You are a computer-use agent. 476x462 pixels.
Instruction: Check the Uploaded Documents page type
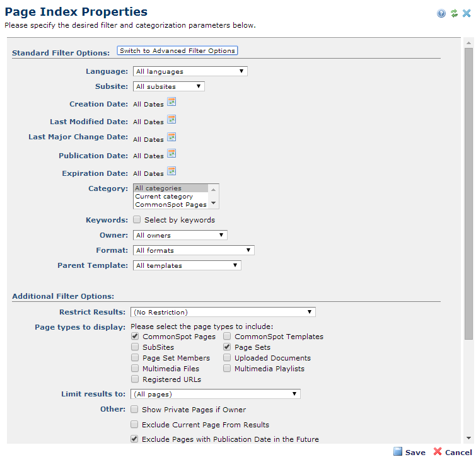point(227,358)
